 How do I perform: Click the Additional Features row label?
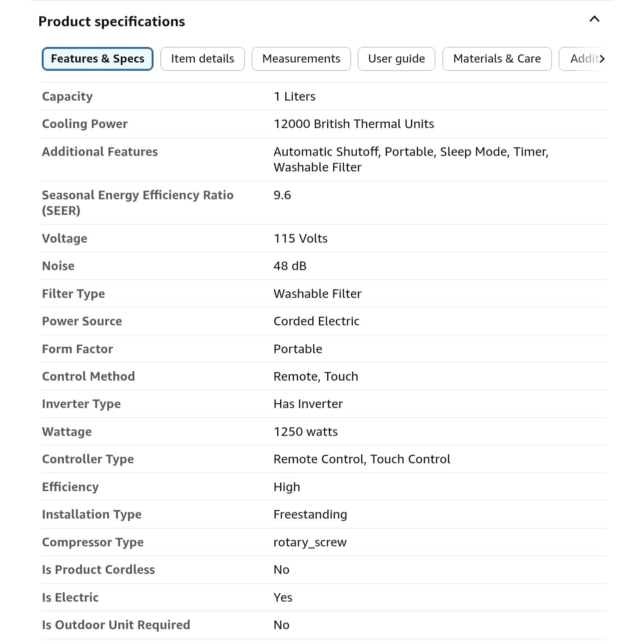[99, 152]
